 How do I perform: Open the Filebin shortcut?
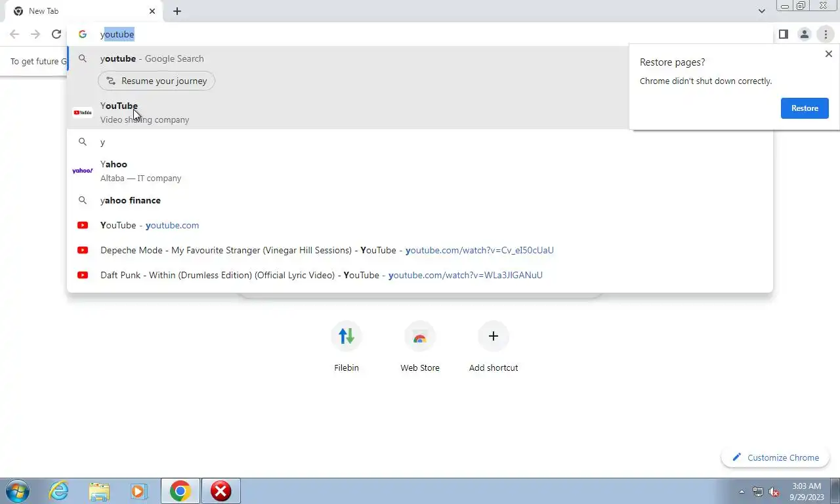(x=346, y=348)
